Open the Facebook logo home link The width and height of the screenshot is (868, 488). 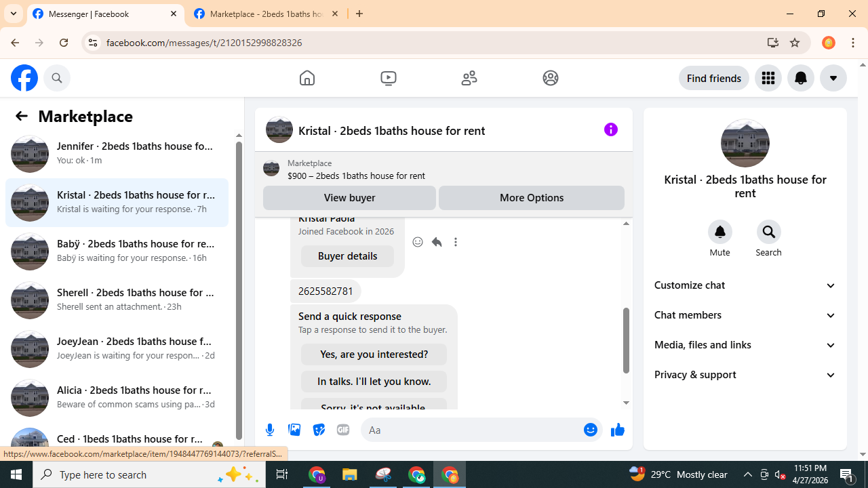[x=24, y=78]
